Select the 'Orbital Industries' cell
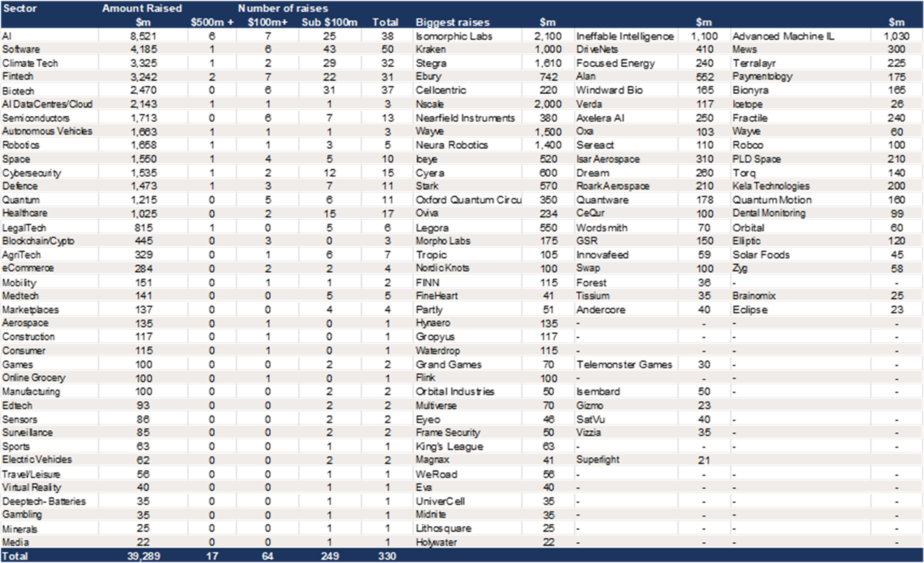This screenshot has height=563, width=924. pyautogui.click(x=455, y=391)
